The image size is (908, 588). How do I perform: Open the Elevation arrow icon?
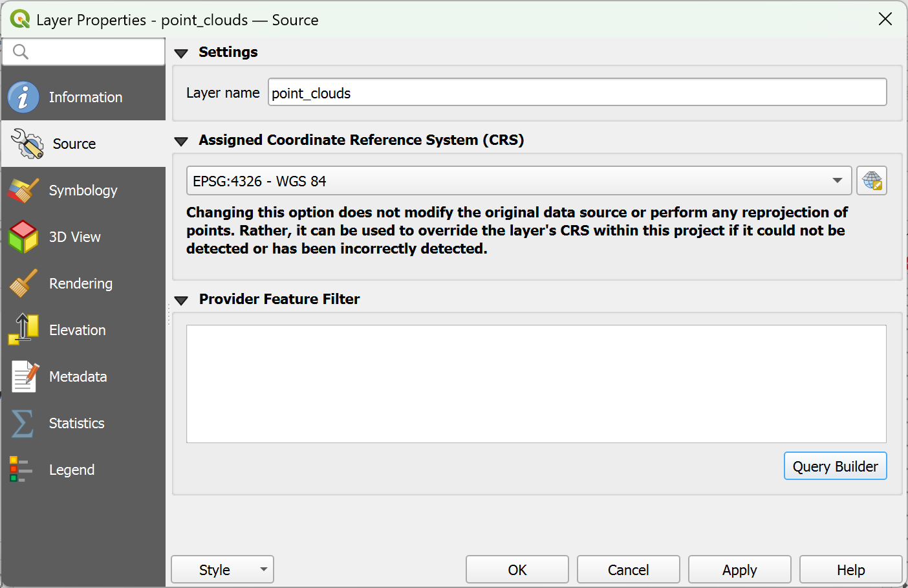(x=23, y=329)
